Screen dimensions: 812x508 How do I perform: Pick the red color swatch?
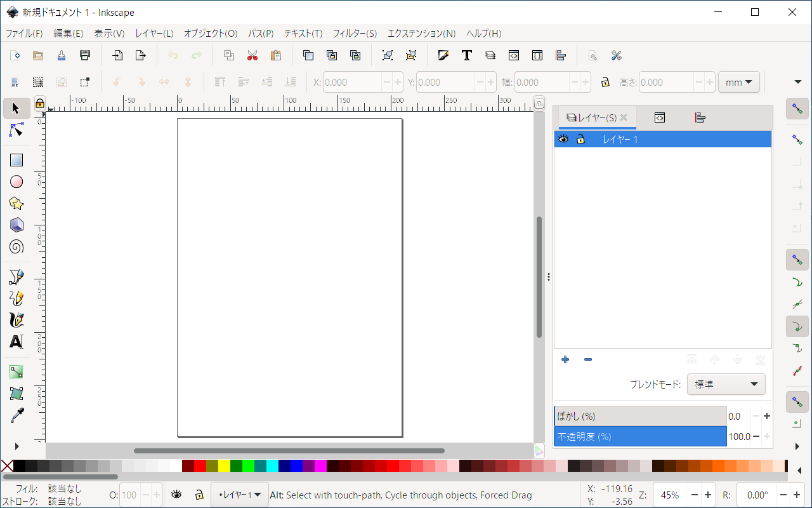(200, 465)
